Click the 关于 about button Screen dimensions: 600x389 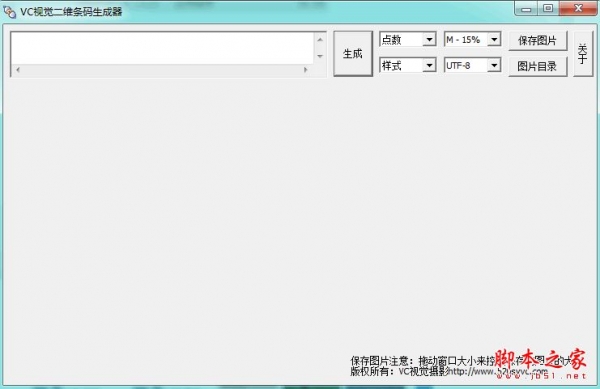click(583, 54)
